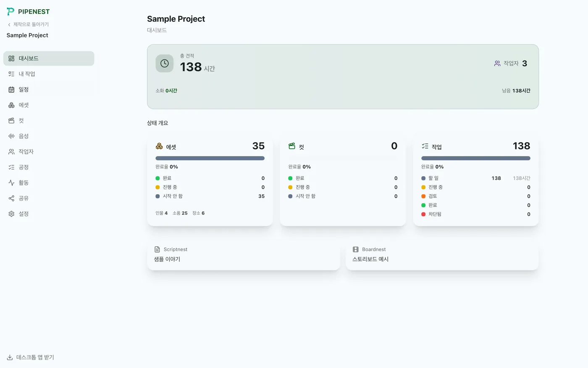Open the 공유 share icon
The image size is (588, 368).
point(11,199)
